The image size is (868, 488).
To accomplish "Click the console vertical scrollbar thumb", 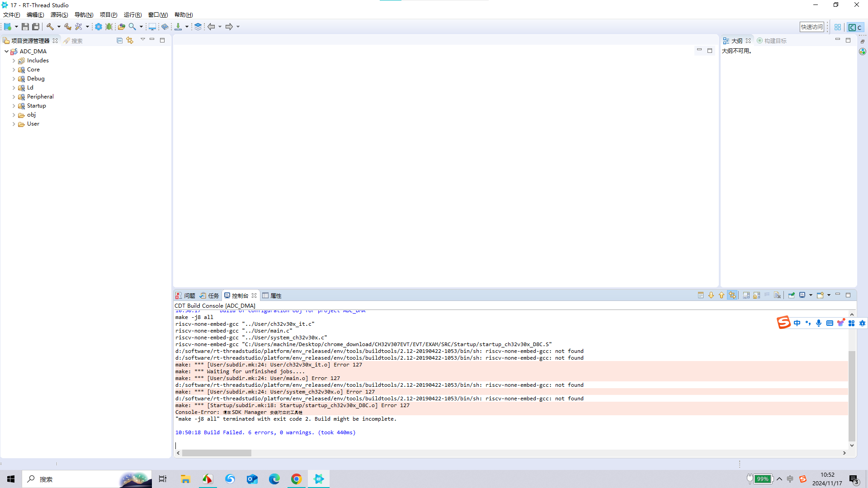I will pyautogui.click(x=852, y=395).
